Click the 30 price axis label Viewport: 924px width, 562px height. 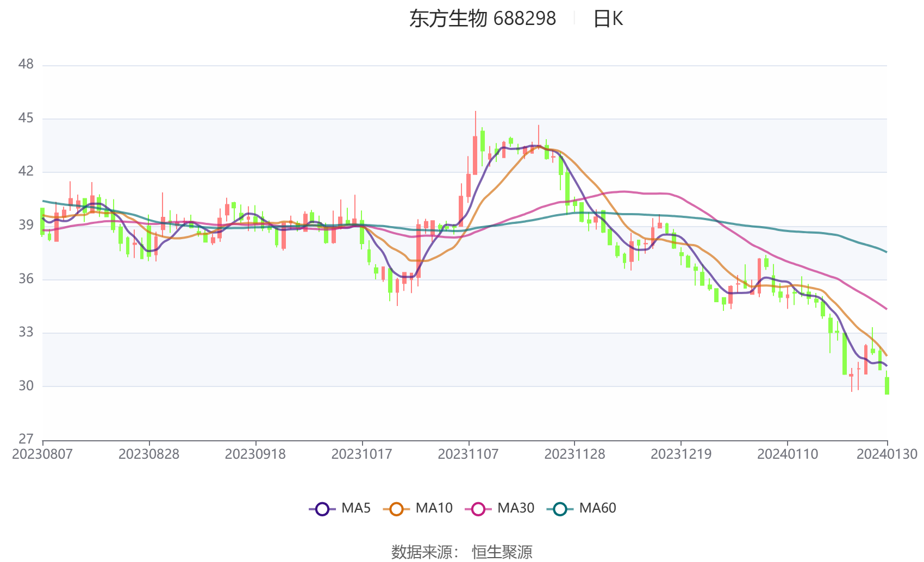click(x=26, y=386)
